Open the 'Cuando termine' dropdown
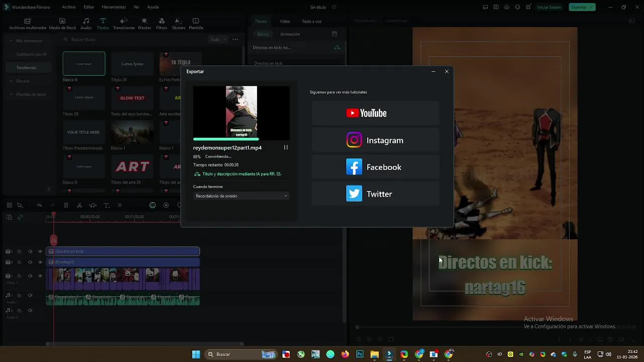The height and width of the screenshot is (362, 644). (242, 196)
